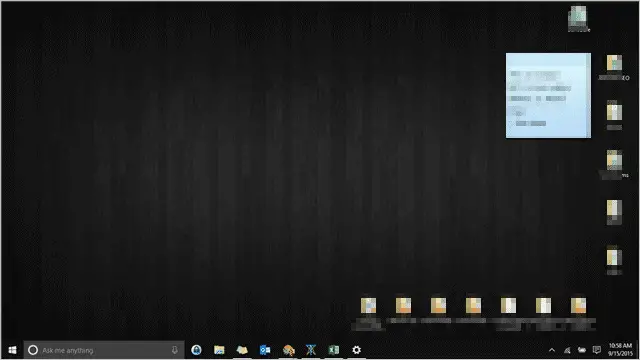
Task: Expand the hidden system tray icons chevron
Action: (552, 350)
